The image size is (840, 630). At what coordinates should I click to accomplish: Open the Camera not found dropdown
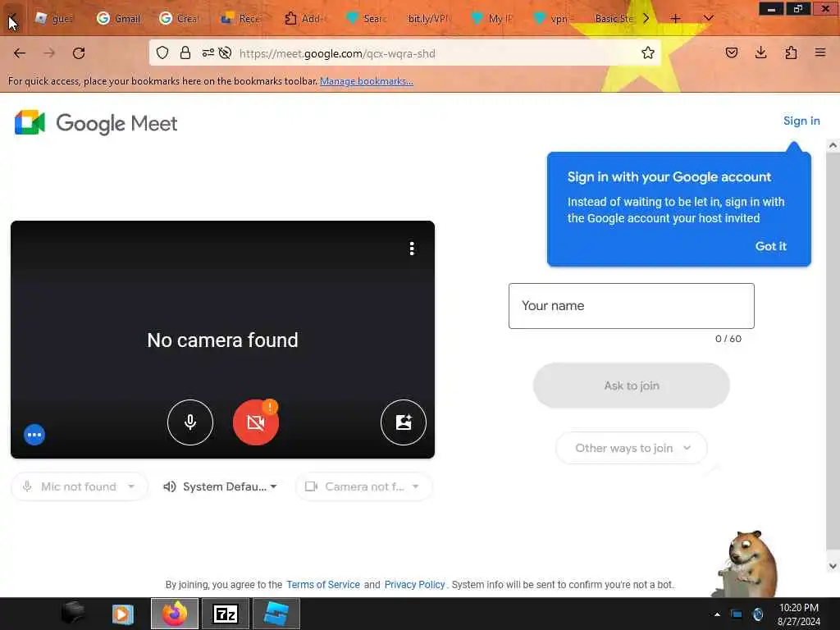point(363,486)
